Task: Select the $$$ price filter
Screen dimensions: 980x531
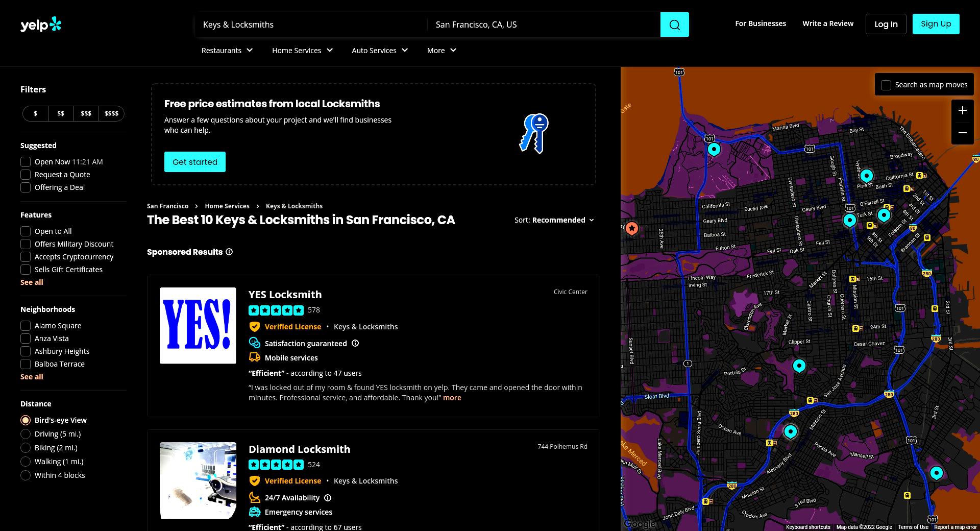Action: tap(86, 113)
